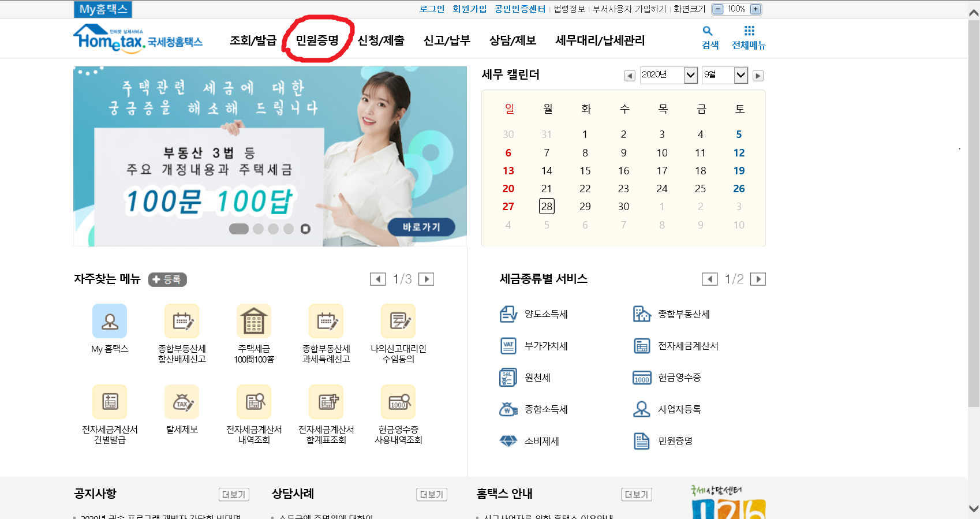Image resolution: width=980 pixels, height=519 pixels.
Task: Open the 조회/발급 menu
Action: click(x=253, y=40)
